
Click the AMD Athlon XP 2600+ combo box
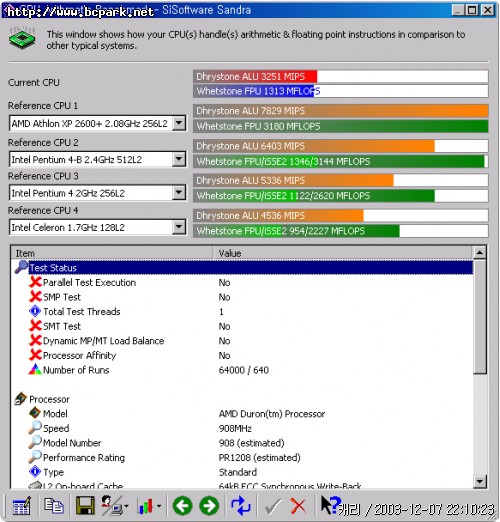[97, 123]
